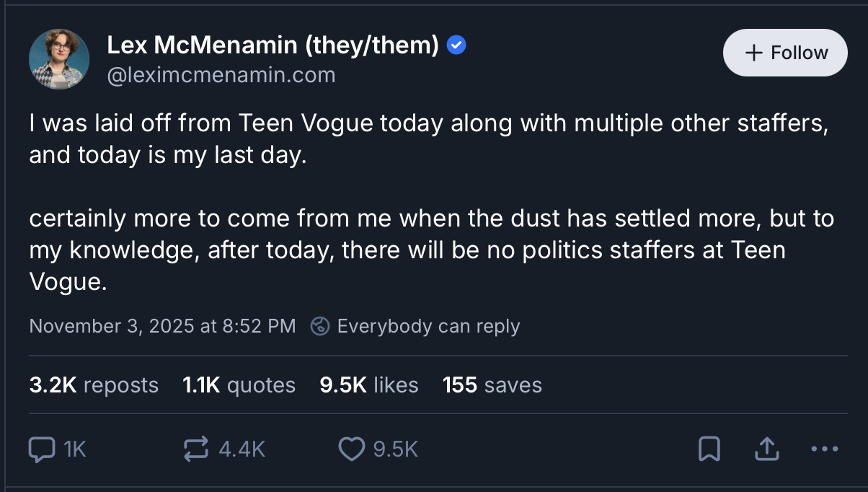The width and height of the screenshot is (868, 492).
Task: Click the "Everybody can reply" label
Action: [x=428, y=326]
